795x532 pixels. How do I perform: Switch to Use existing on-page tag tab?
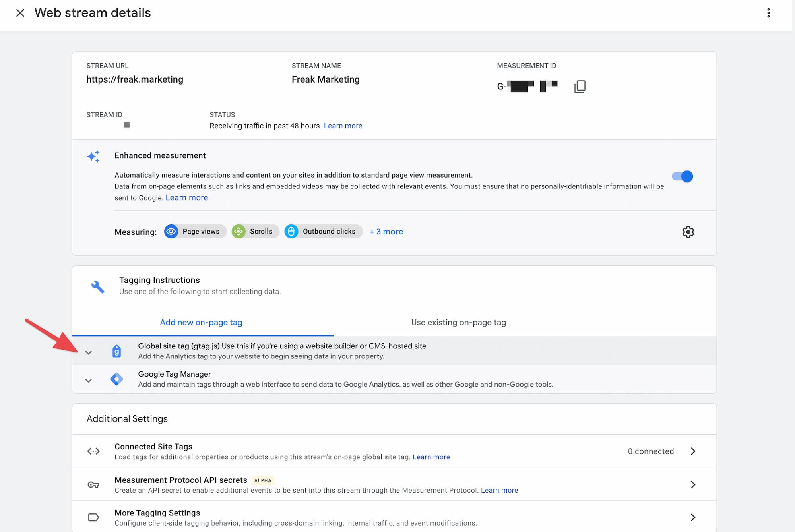[459, 323]
